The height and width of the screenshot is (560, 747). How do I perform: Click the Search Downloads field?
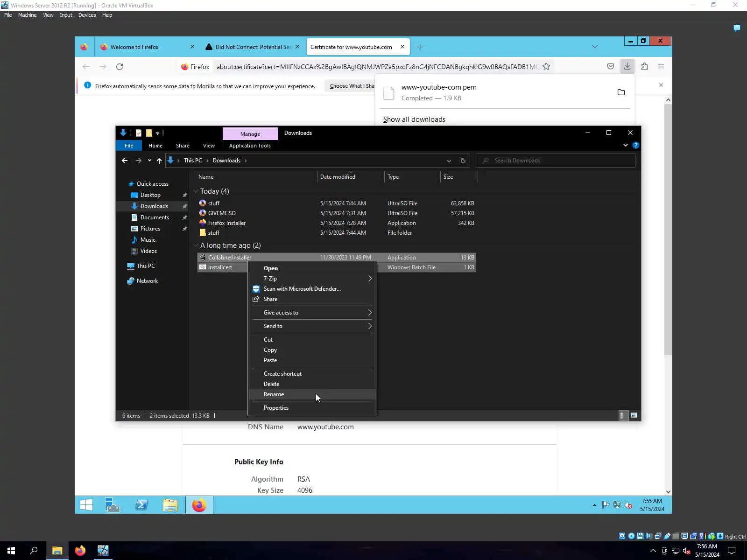pos(556,161)
